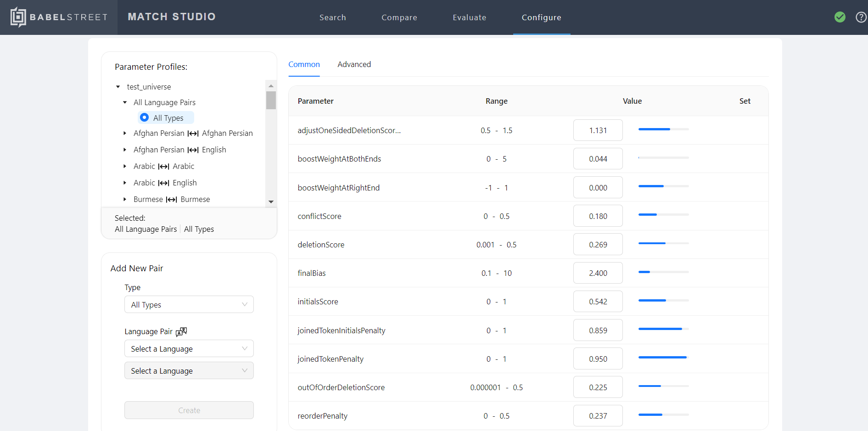Click the Create button
868x431 pixels.
coord(189,410)
